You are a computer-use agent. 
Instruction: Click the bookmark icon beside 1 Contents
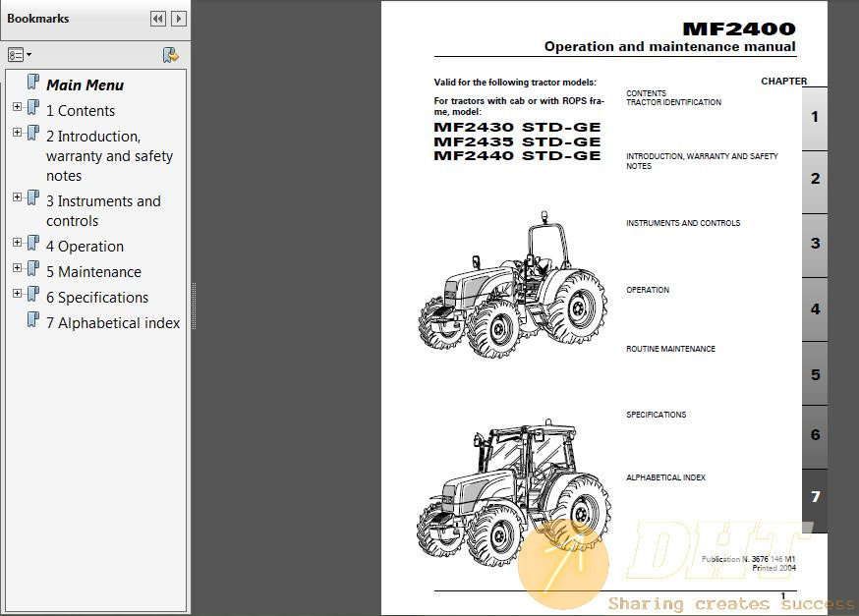pos(33,107)
